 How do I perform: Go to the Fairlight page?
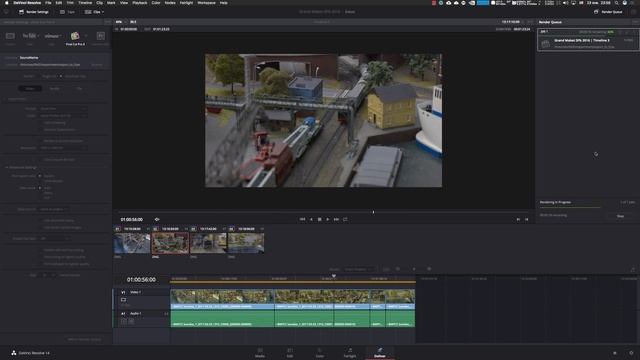[x=350, y=353]
